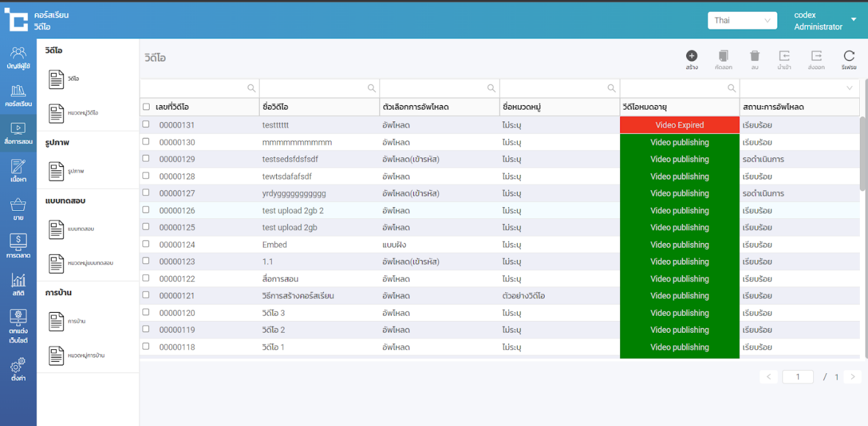This screenshot has height=426, width=868.
Task: Open the Thai language dropdown
Action: click(742, 21)
